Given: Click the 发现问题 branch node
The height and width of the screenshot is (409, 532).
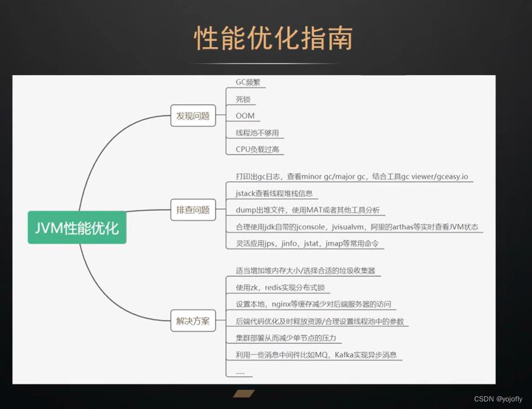Looking at the screenshot, I should click(x=192, y=115).
